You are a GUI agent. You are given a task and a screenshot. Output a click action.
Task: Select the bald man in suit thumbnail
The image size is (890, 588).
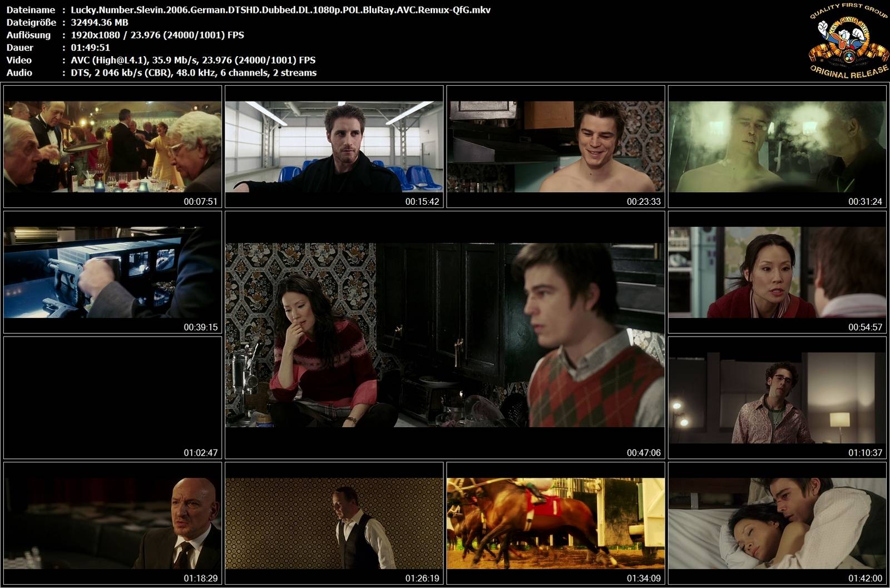coord(112,523)
